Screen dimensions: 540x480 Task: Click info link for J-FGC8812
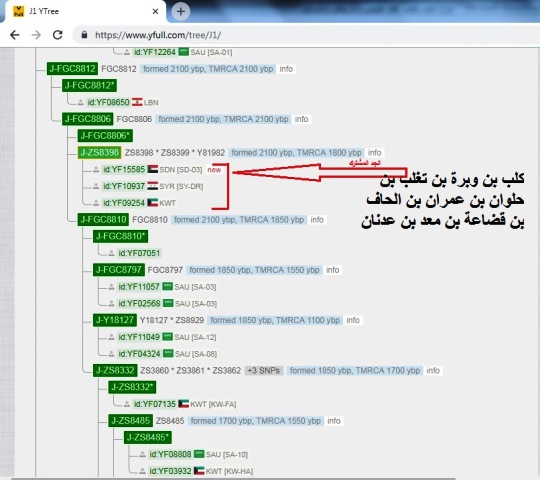tap(286, 69)
